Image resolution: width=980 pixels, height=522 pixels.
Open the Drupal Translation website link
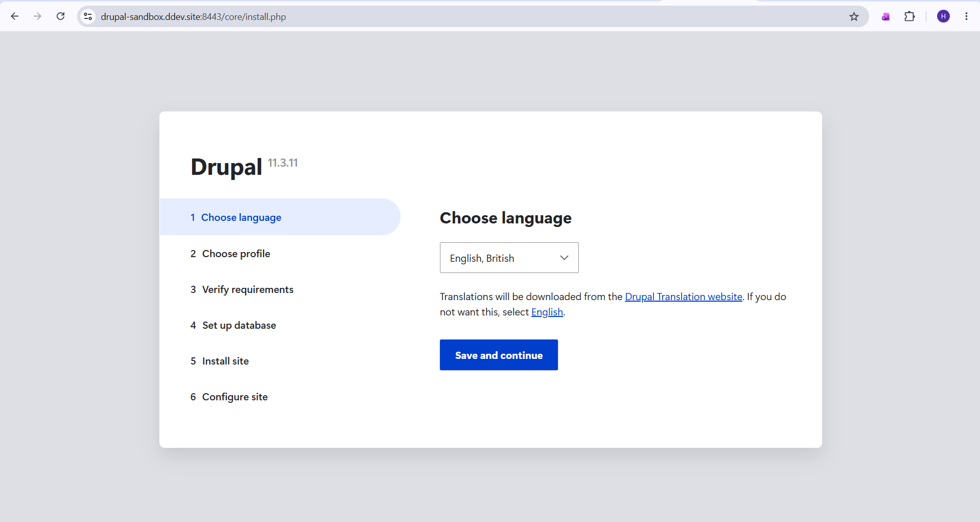pyautogui.click(x=683, y=297)
